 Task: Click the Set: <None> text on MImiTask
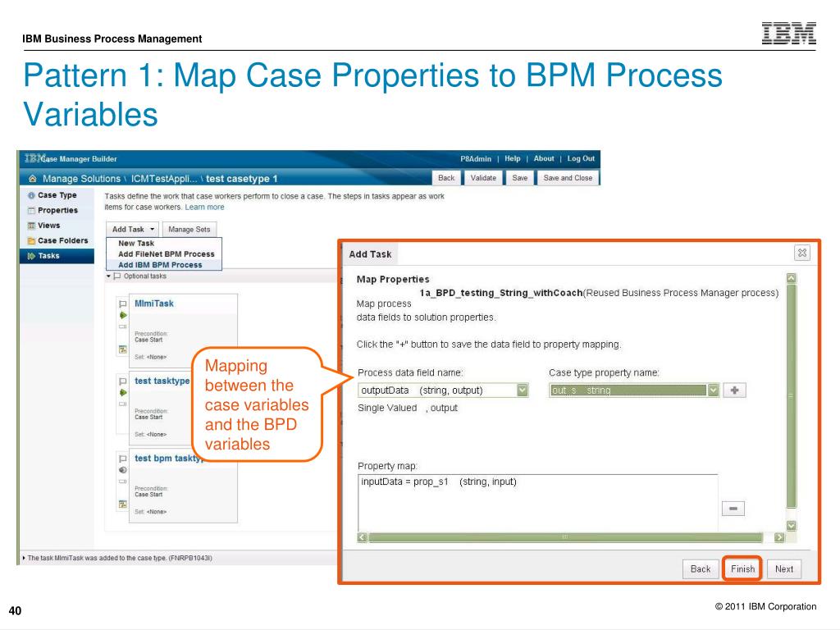(x=151, y=357)
